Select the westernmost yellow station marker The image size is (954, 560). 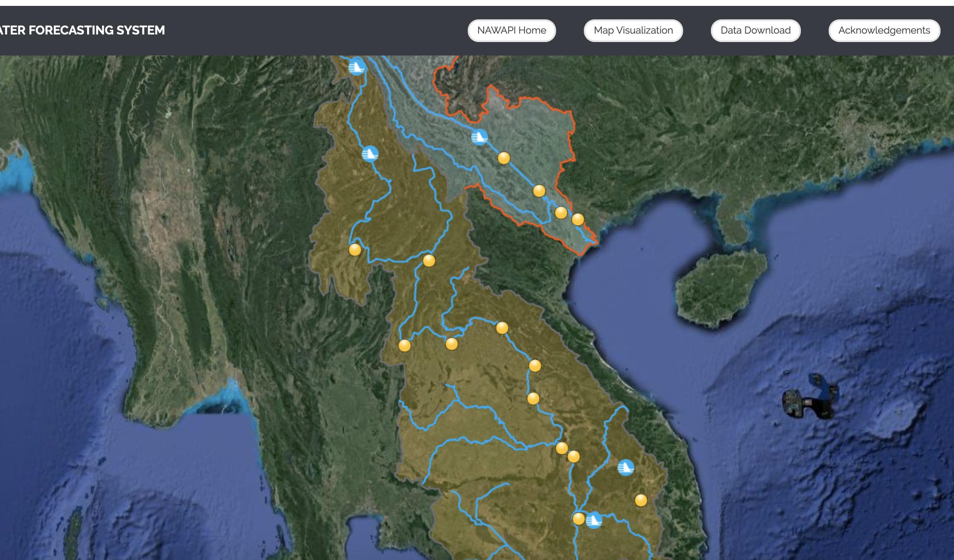355,250
